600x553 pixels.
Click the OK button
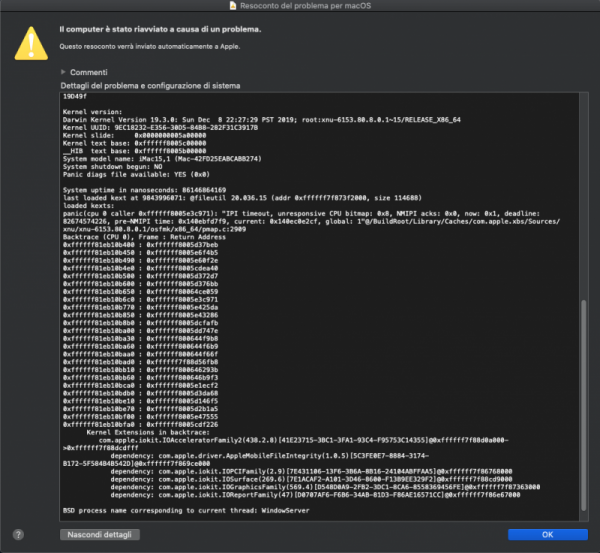click(548, 534)
